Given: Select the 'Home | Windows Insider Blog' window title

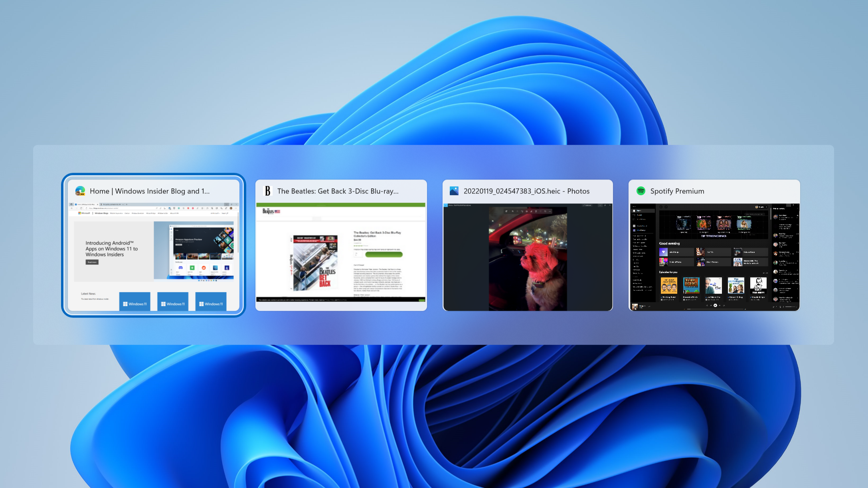Looking at the screenshot, I should click(x=150, y=191).
